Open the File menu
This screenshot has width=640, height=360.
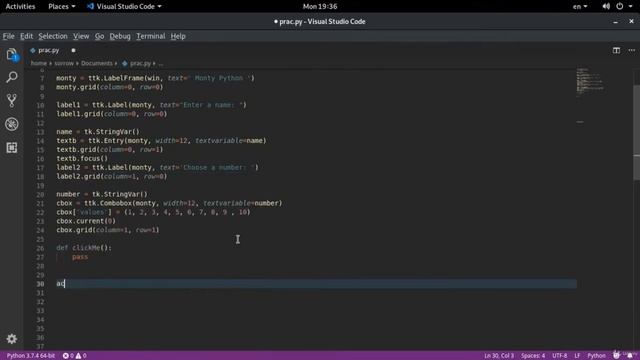[8, 36]
